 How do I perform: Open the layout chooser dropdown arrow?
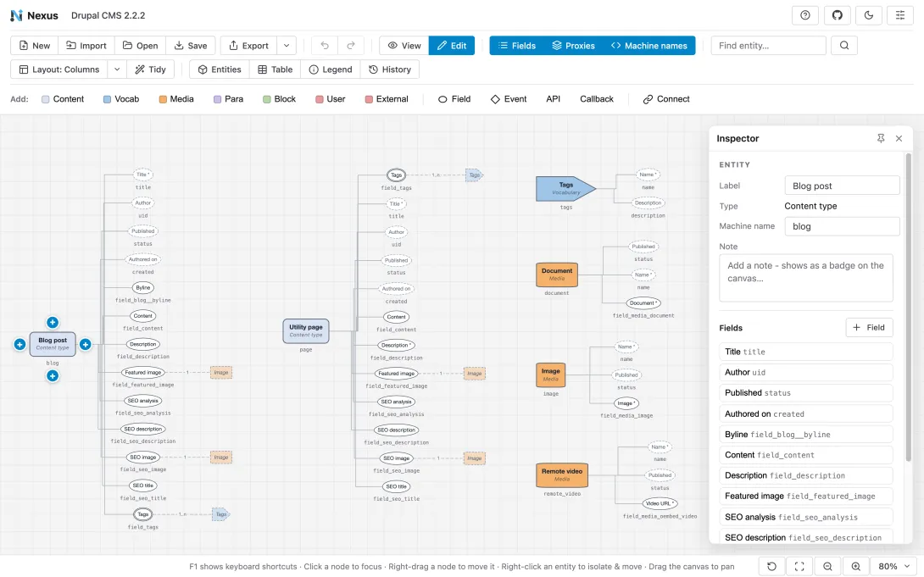pyautogui.click(x=117, y=69)
